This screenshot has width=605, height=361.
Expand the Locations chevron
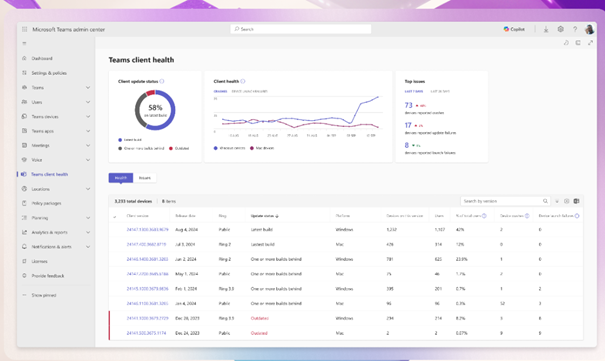pos(88,189)
